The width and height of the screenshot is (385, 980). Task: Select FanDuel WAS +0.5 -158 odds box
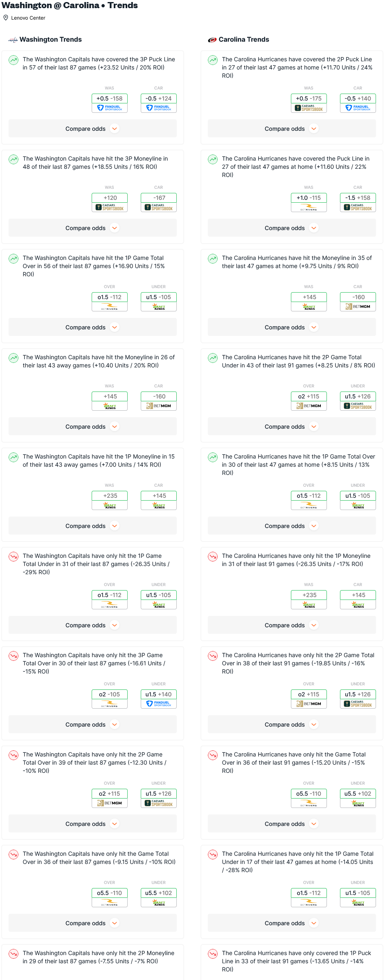[x=110, y=103]
